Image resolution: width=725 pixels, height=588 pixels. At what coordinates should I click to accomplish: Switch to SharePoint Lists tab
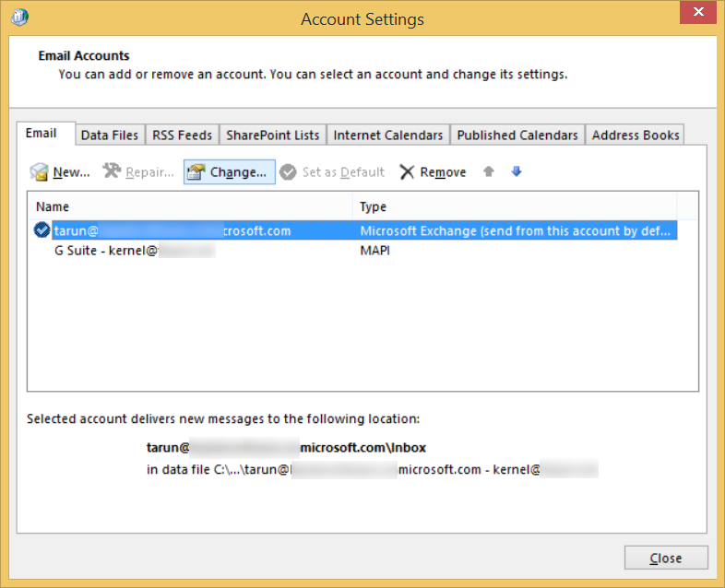coord(273,135)
